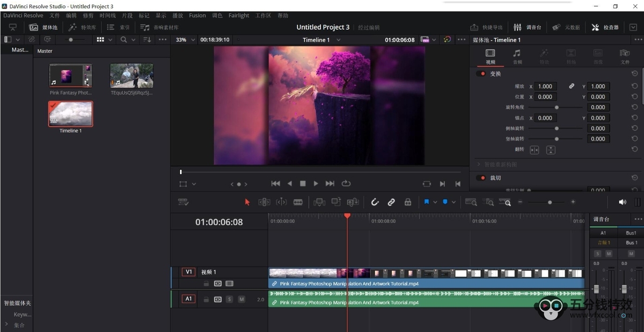Lock the 视频 1 track V1
This screenshot has width=644, height=332.
(206, 283)
